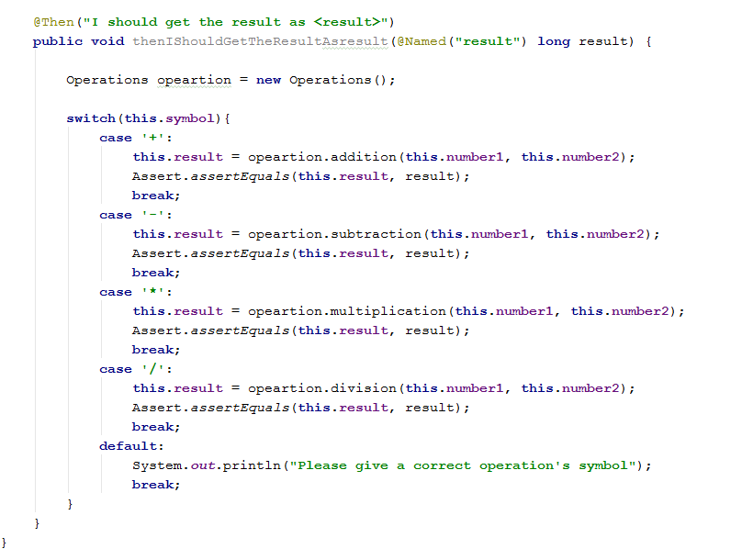Image resolution: width=742 pixels, height=560 pixels.
Task: Click the case '+' label
Action: tap(136, 138)
